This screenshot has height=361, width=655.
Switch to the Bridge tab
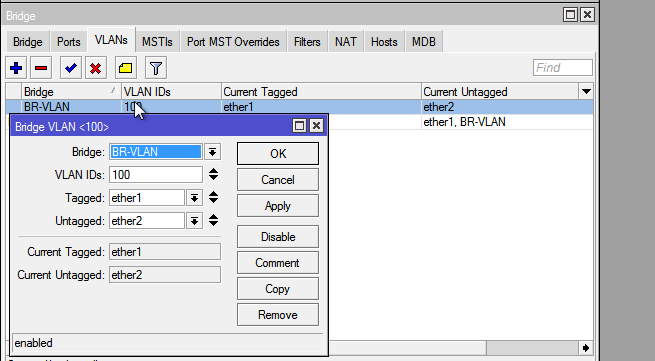pyautogui.click(x=28, y=42)
